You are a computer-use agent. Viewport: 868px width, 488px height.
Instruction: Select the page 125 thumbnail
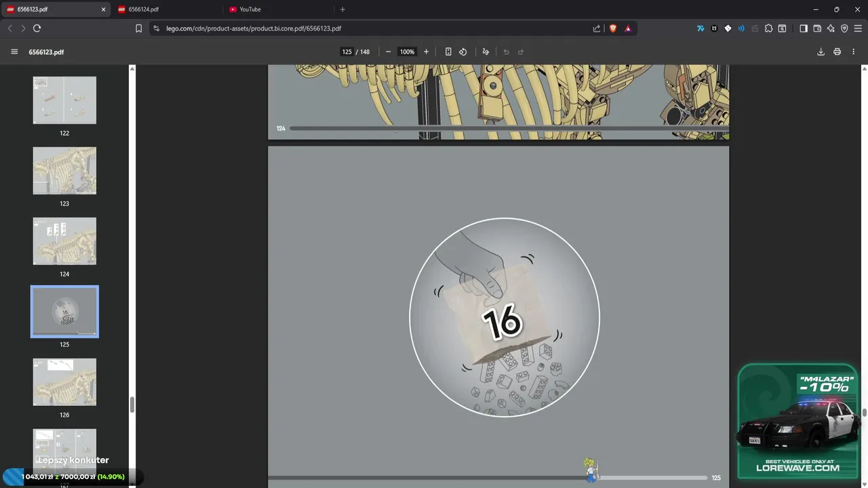coord(64,312)
